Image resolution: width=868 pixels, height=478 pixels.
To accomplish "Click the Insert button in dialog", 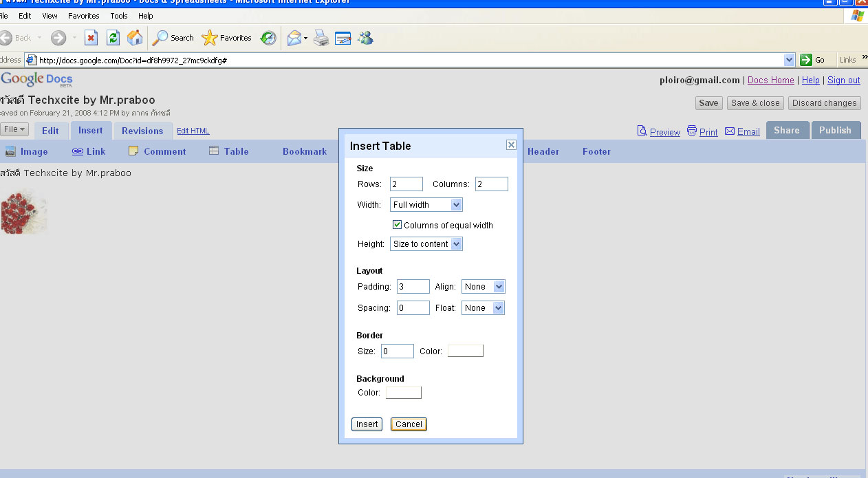I will (x=367, y=424).
